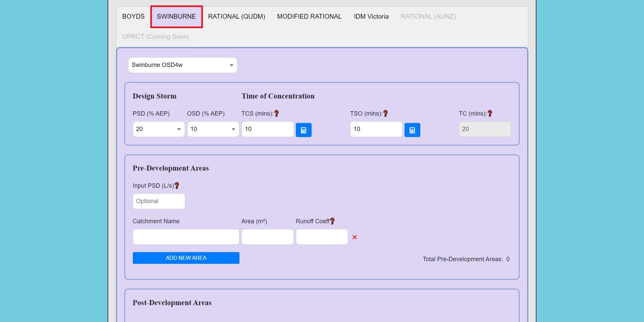This screenshot has height=322, width=644.
Task: Click the Post-Development Areas heading
Action: point(172,303)
